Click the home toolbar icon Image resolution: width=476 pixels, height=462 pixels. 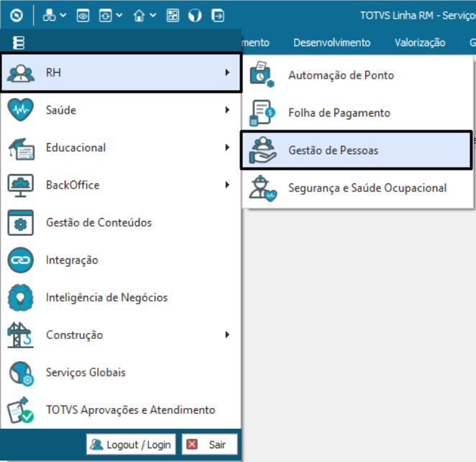(x=139, y=16)
